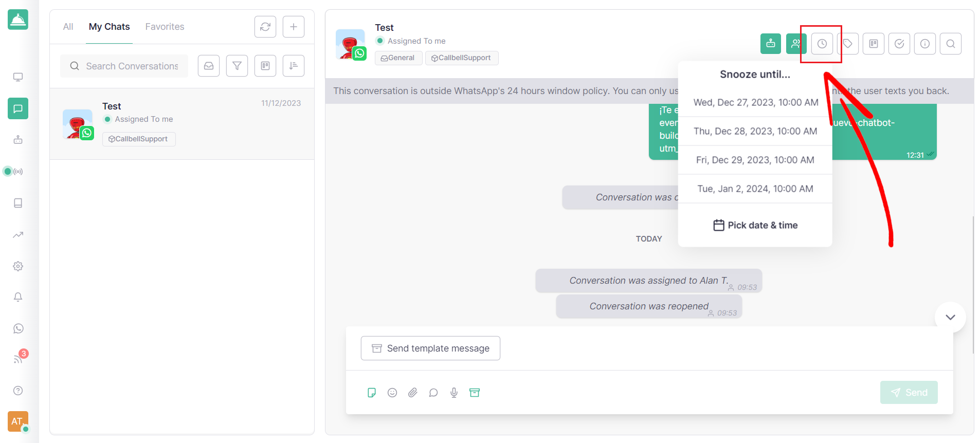Search inside the conversation
Viewport: 980px width, 443px height.
tap(951, 44)
